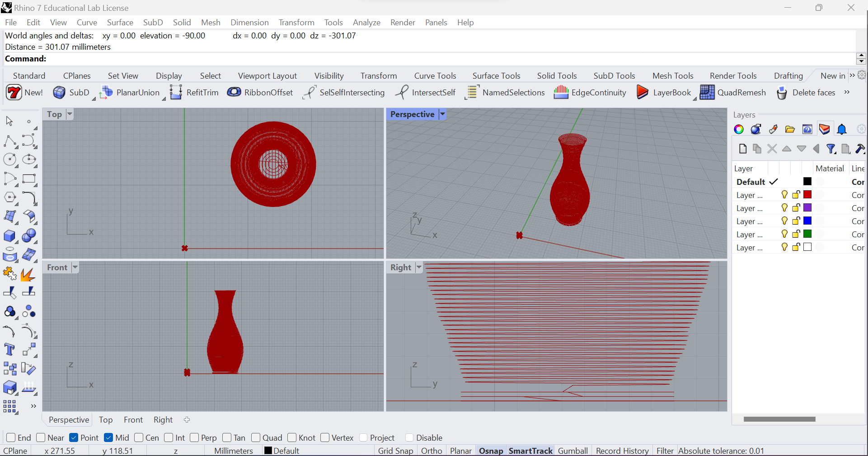
Task: Run the QuadRemesh command
Action: [733, 92]
